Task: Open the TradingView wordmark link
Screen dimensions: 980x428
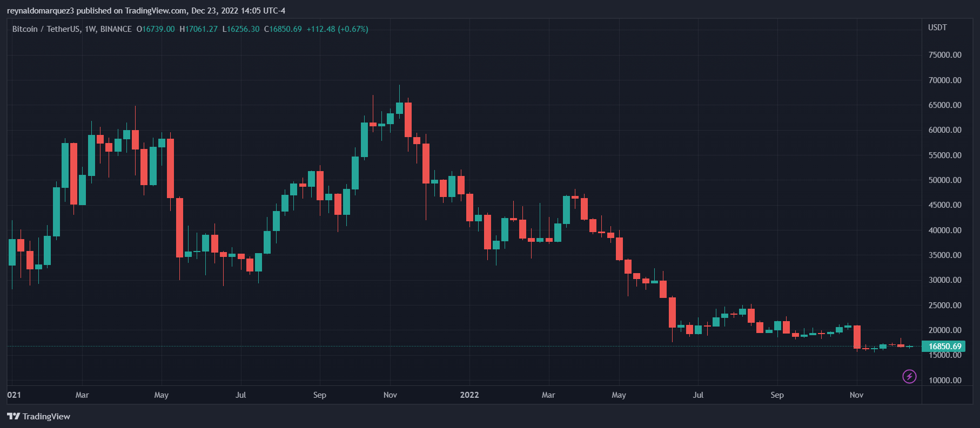Action: [46, 416]
